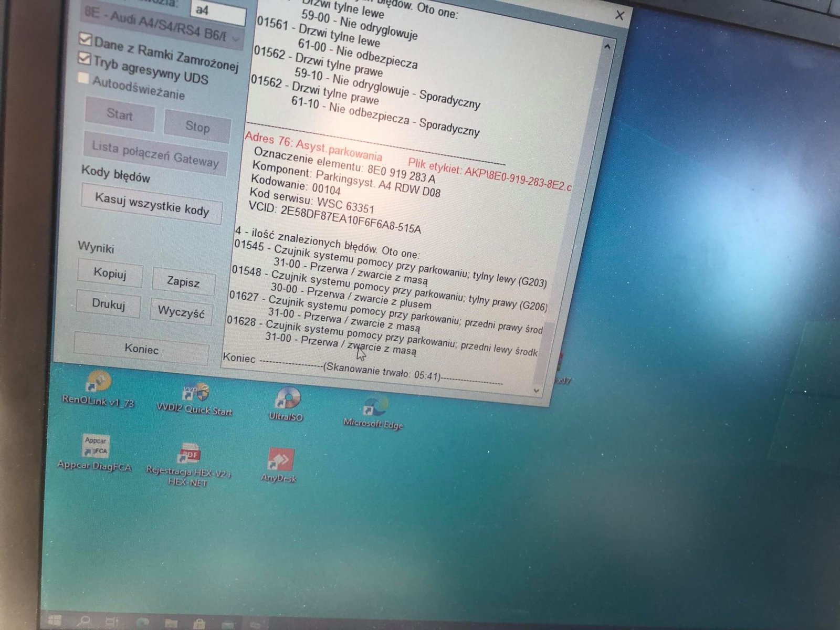The height and width of the screenshot is (630, 840).
Task: Open the RenOLink v1_73 desktop shortcut
Action: (x=98, y=390)
